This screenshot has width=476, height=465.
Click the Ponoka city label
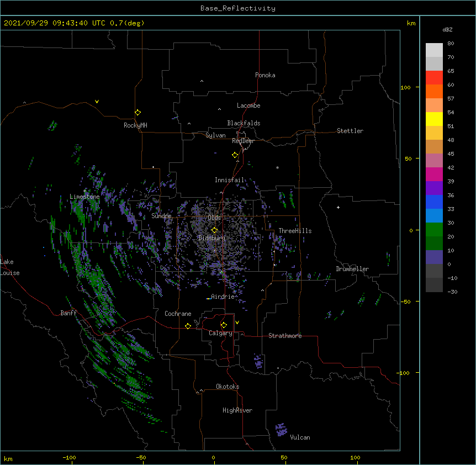265,75
